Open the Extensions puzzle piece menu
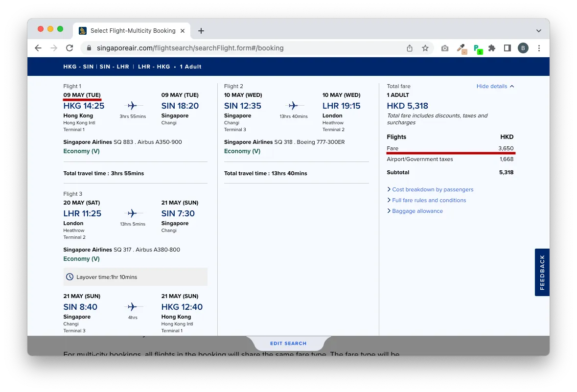Viewport: 577px width, 392px height. tap(492, 48)
